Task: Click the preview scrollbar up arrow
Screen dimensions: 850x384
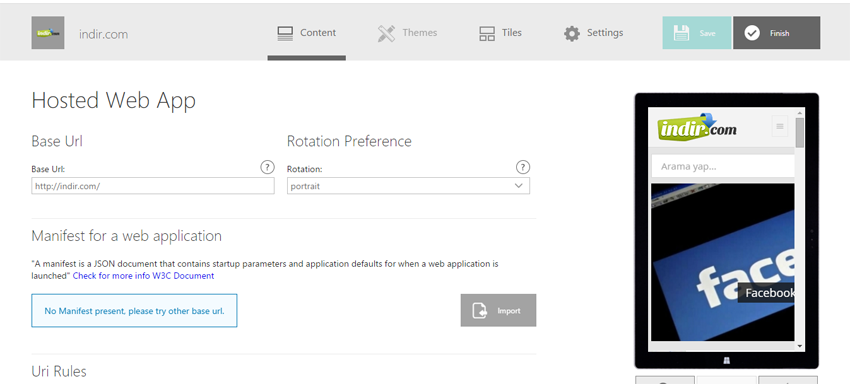Action: [x=800, y=113]
